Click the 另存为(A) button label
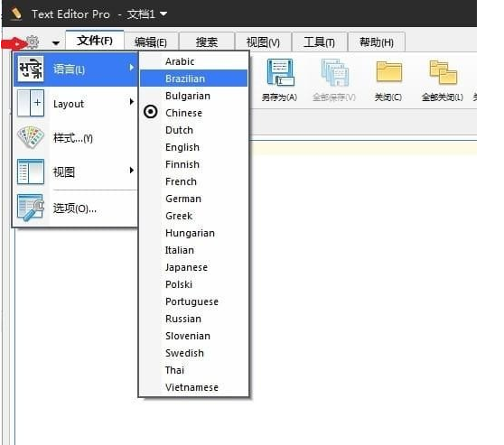The width and height of the screenshot is (504, 445). tap(279, 97)
